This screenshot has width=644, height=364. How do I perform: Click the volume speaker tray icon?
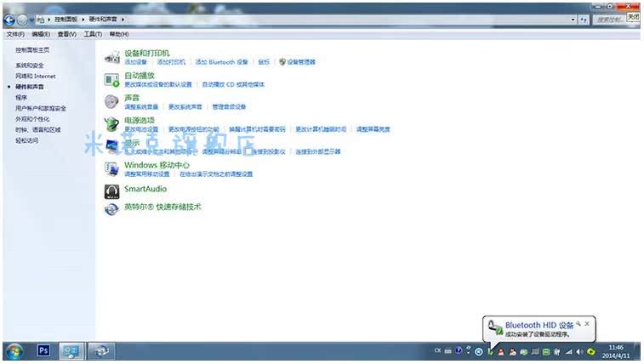pyautogui.click(x=579, y=352)
